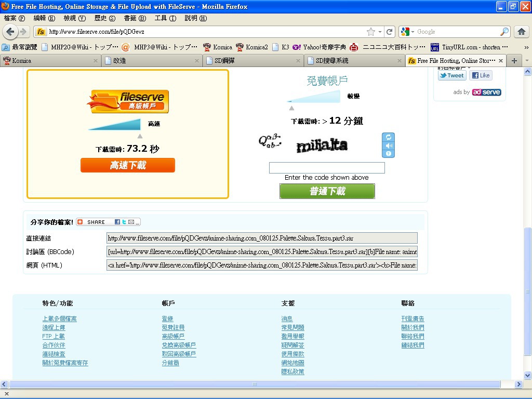Close the SD鋼彈 tab

[298, 61]
